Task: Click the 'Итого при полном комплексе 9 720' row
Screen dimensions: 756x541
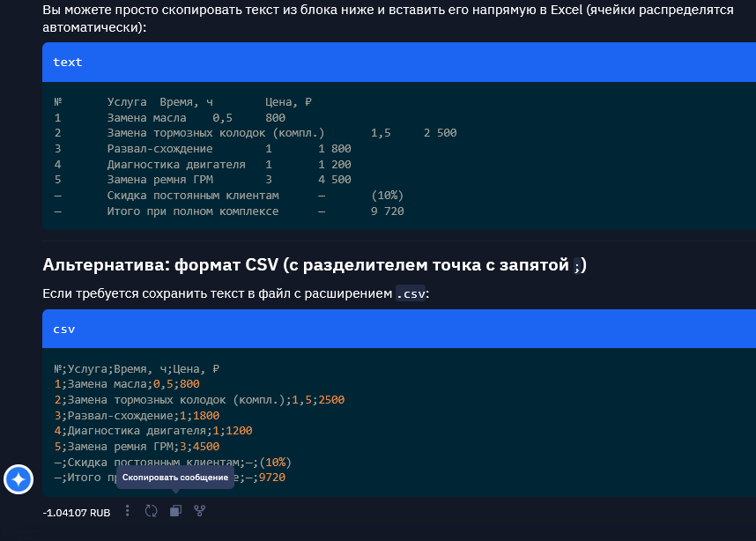Action: coord(229,211)
